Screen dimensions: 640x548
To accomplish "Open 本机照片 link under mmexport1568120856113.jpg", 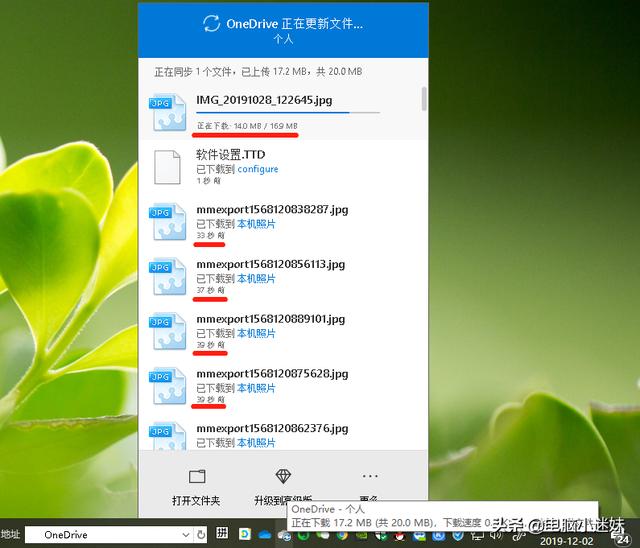I will (256, 278).
